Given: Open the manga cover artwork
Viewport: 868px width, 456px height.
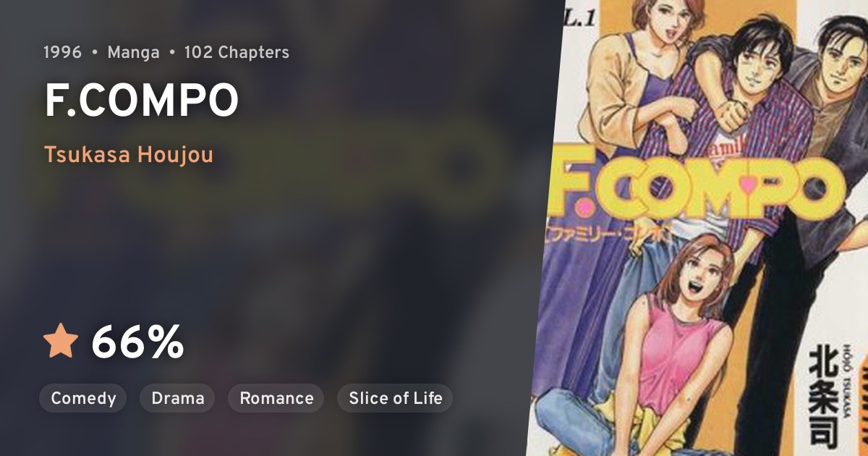Looking at the screenshot, I should click(697, 228).
